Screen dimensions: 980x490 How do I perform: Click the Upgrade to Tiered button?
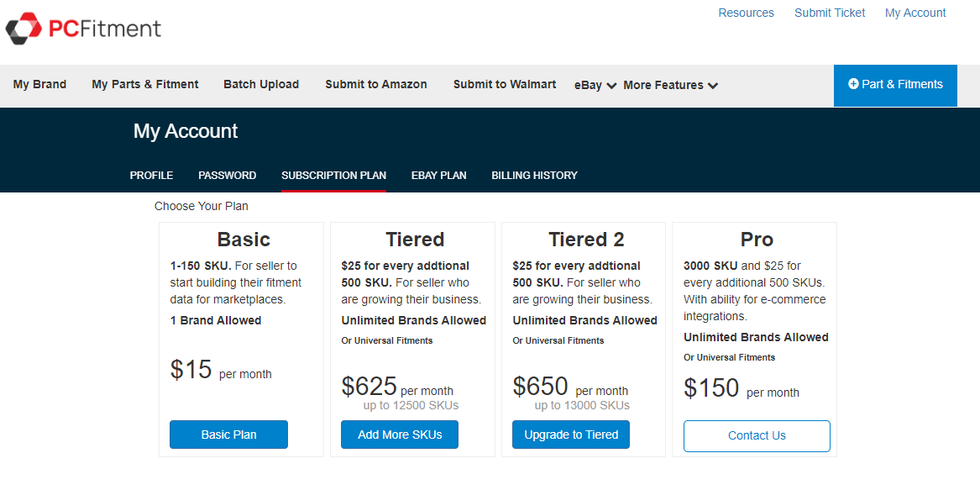pos(571,435)
